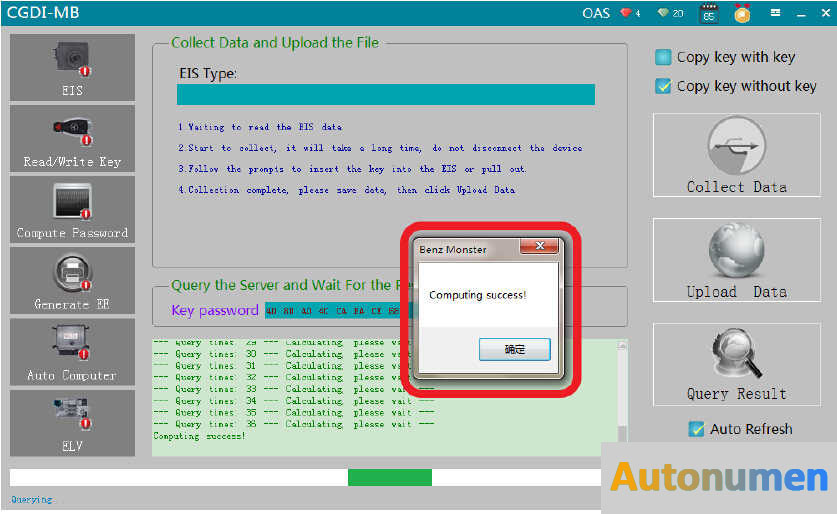Click log line Query times 36

pos(294,424)
